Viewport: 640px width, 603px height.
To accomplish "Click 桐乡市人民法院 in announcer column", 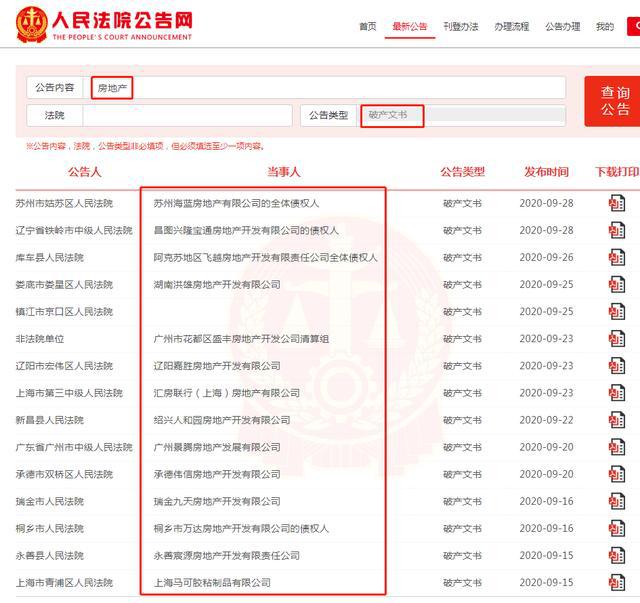I will (x=49, y=528).
